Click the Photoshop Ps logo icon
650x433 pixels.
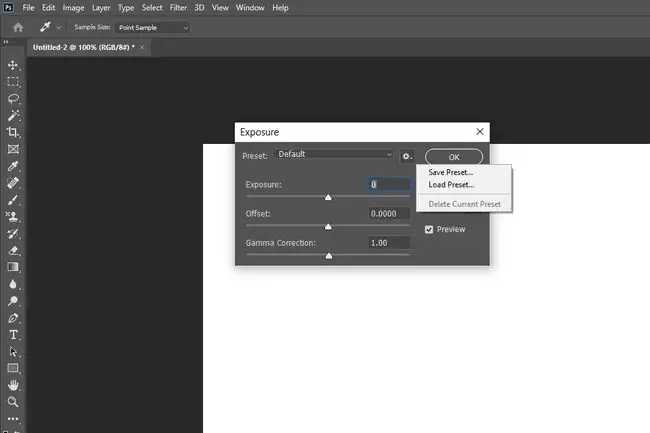pos(8,7)
